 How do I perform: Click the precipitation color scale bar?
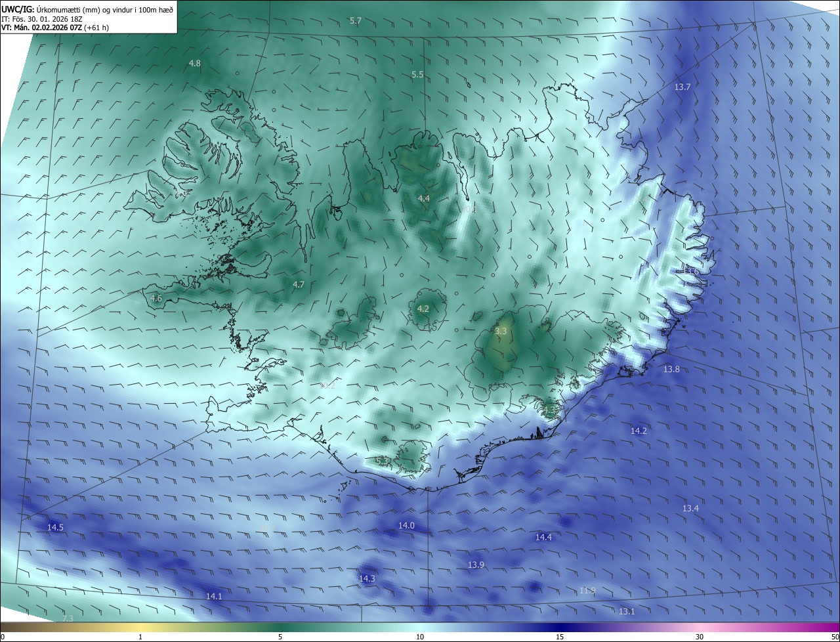[420, 627]
